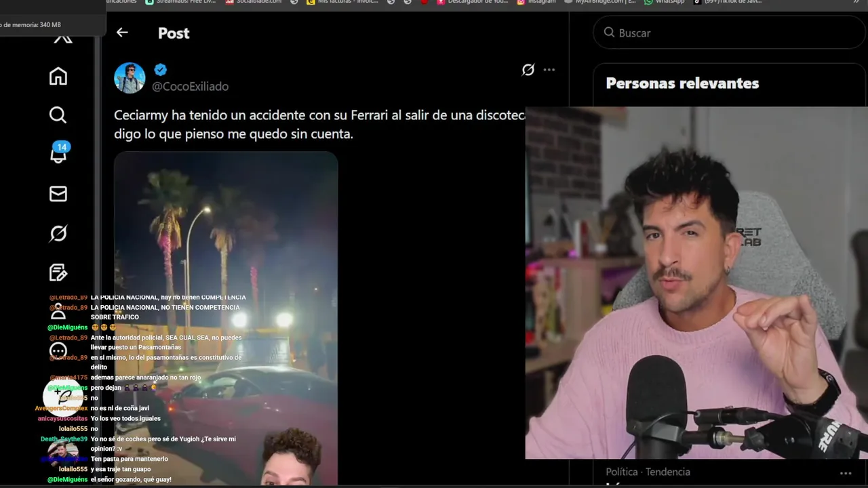Open the Instagram bookmark in the bookmarks bar
Viewport: 868px width, 488px height.
536,2
